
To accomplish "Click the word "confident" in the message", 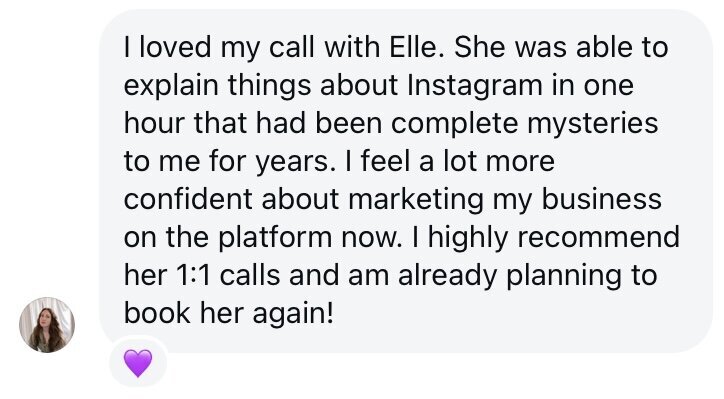I will tap(188, 200).
